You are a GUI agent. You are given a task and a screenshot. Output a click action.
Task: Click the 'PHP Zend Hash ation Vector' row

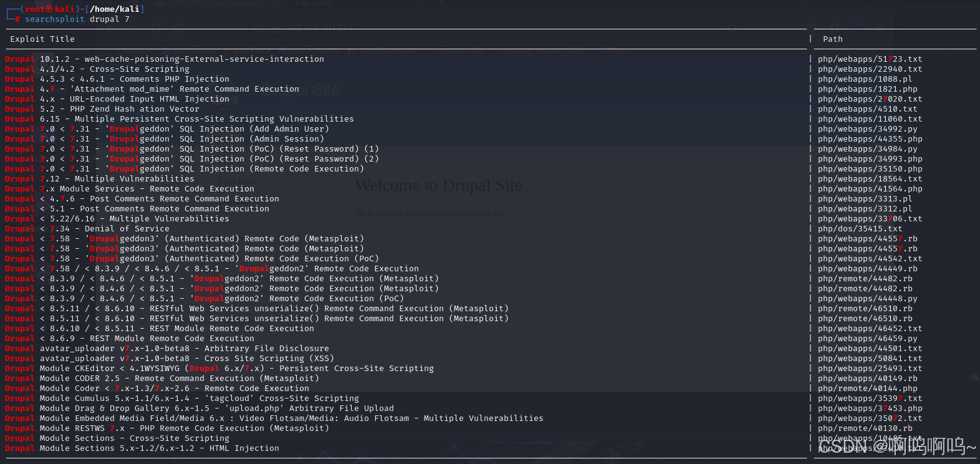102,109
